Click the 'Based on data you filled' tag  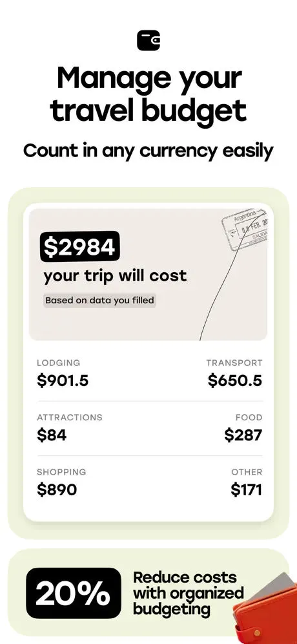99,301
